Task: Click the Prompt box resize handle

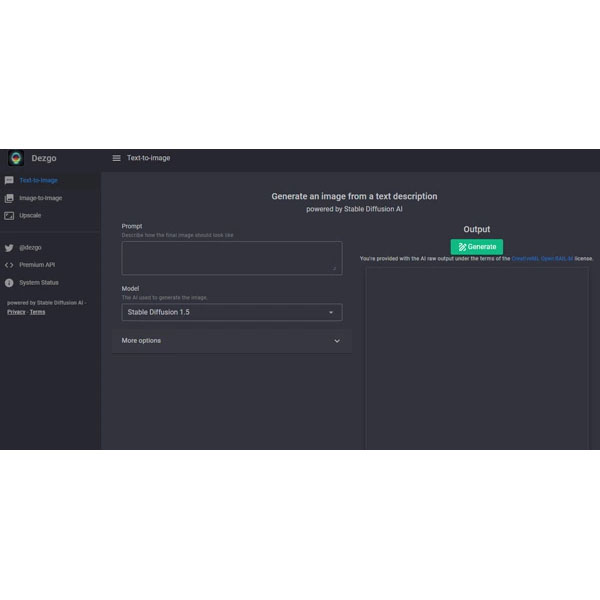Action: pyautogui.click(x=335, y=268)
